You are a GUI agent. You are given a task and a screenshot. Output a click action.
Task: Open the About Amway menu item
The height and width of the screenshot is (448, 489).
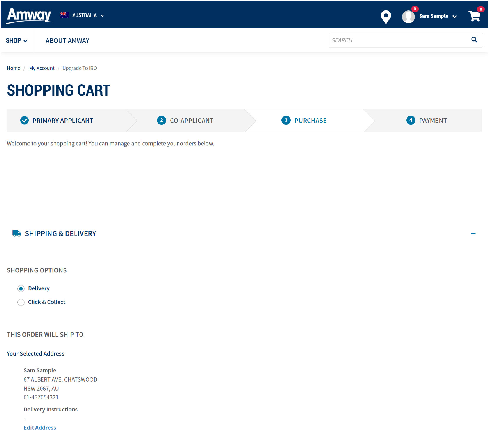click(x=67, y=40)
